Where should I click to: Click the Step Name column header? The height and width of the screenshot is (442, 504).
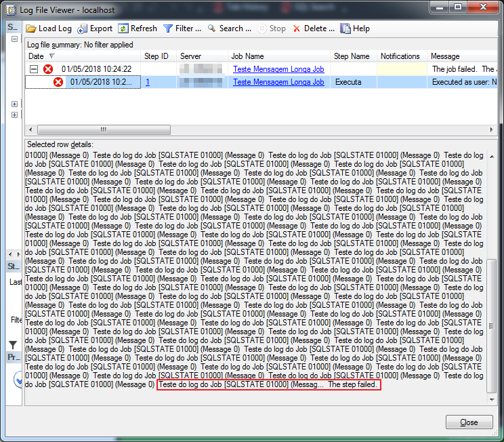354,56
